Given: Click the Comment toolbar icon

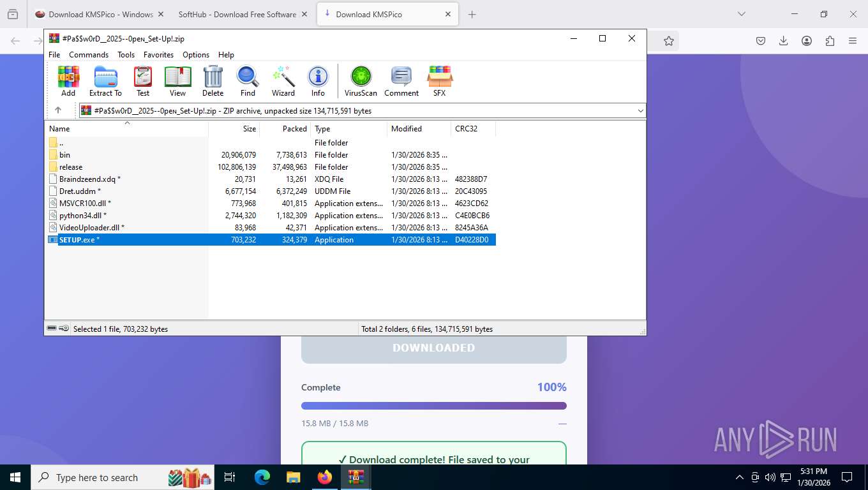Looking at the screenshot, I should click(401, 81).
